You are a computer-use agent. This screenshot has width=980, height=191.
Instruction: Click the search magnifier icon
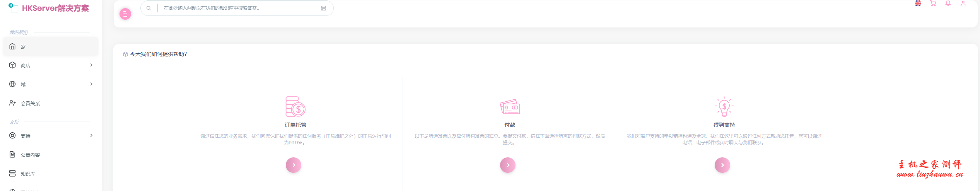point(149,8)
